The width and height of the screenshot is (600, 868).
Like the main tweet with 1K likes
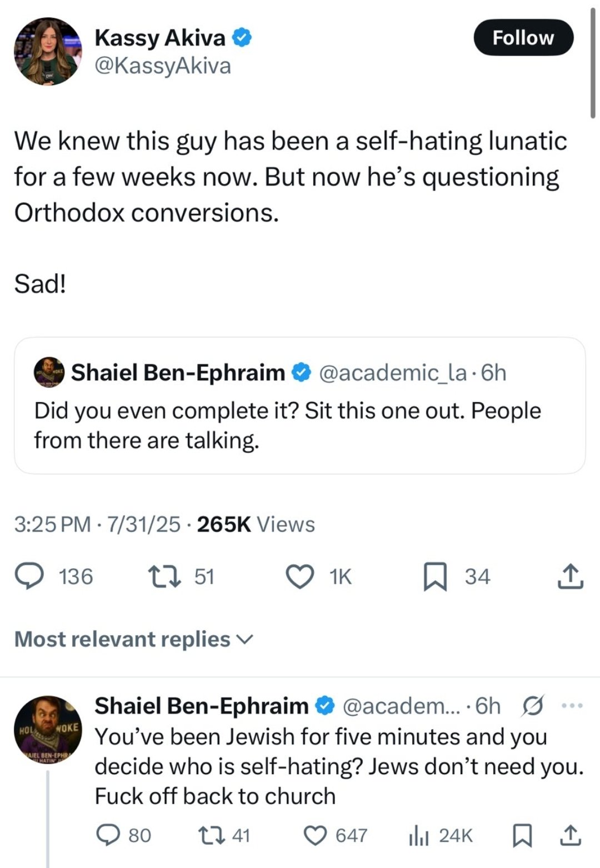pyautogui.click(x=300, y=576)
